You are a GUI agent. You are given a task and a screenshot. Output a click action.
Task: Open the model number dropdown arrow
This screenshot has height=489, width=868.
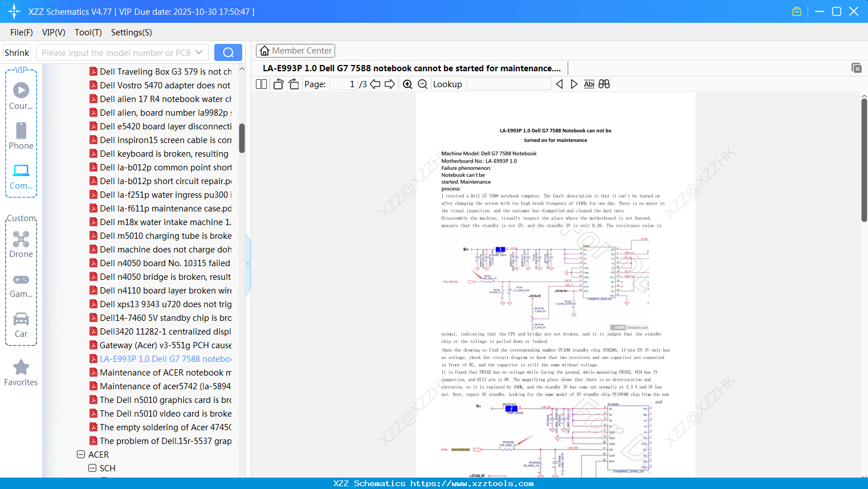199,52
